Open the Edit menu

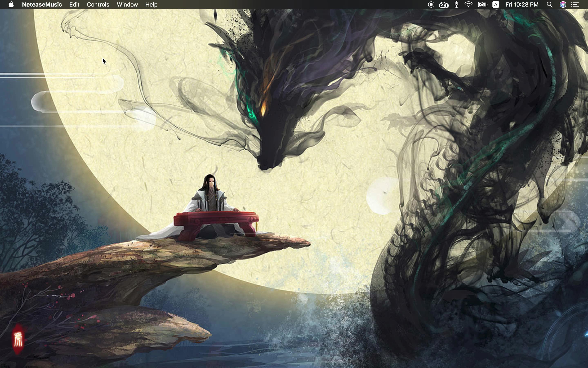(74, 4)
